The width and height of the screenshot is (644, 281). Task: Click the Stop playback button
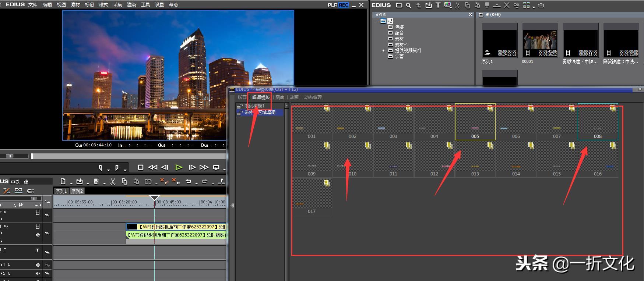tap(140, 167)
